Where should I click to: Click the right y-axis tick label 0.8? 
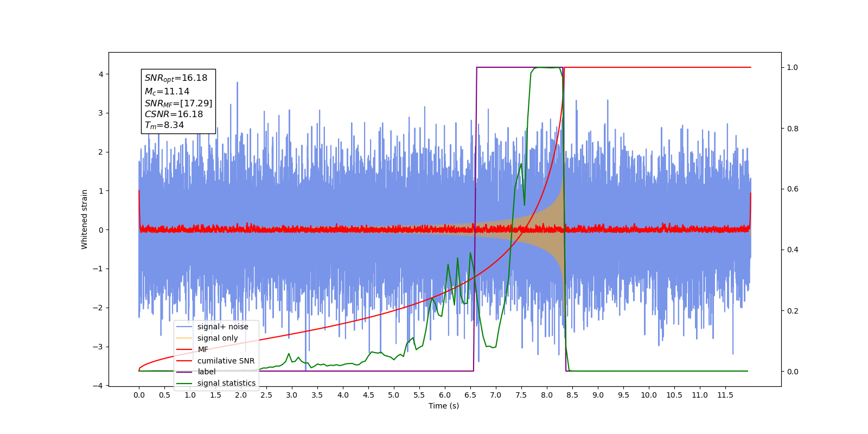tap(793, 129)
